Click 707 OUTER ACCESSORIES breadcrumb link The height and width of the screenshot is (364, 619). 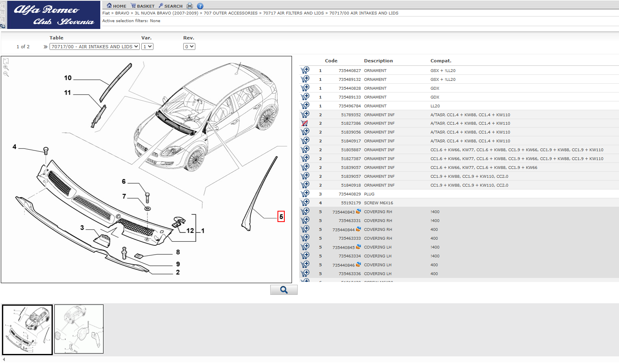click(230, 13)
